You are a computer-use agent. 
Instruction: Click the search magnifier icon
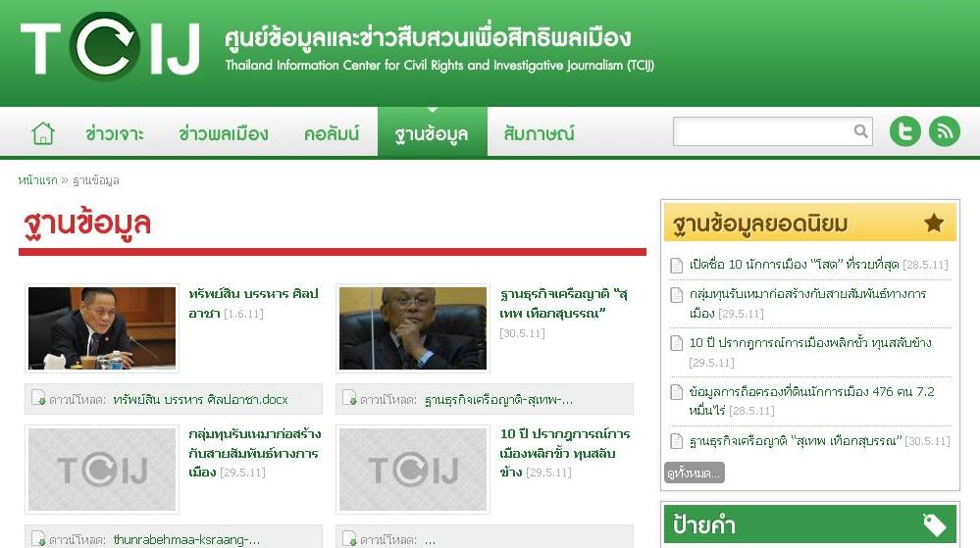point(860,131)
